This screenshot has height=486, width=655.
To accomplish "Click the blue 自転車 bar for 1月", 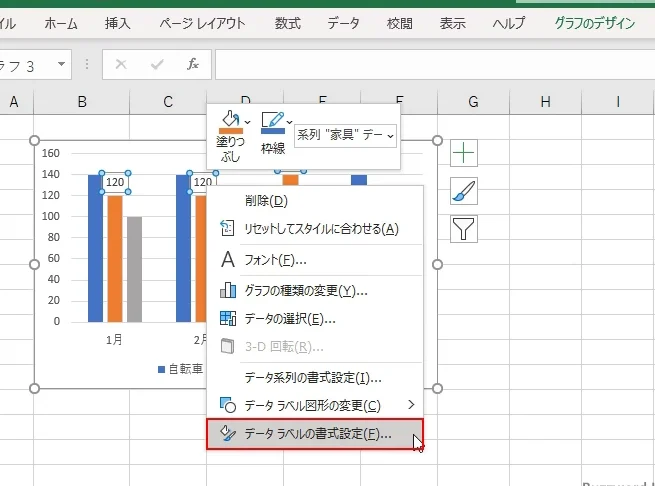I will (x=95, y=248).
